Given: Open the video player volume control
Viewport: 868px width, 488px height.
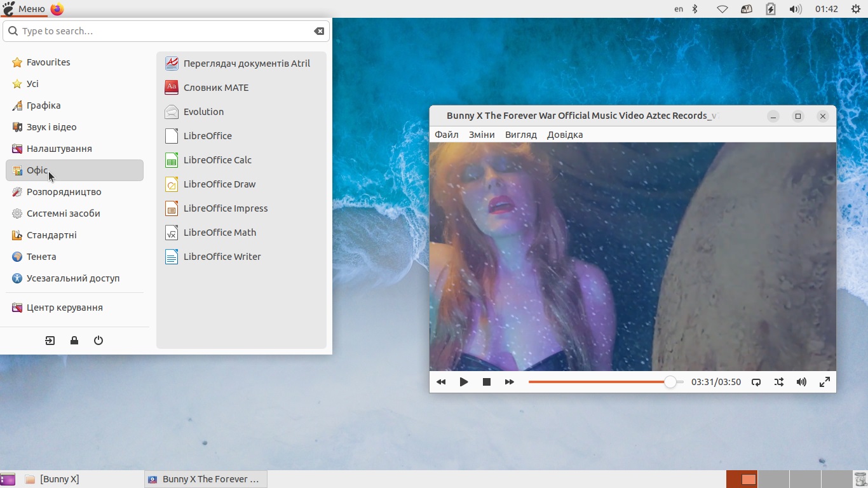Looking at the screenshot, I should tap(802, 382).
